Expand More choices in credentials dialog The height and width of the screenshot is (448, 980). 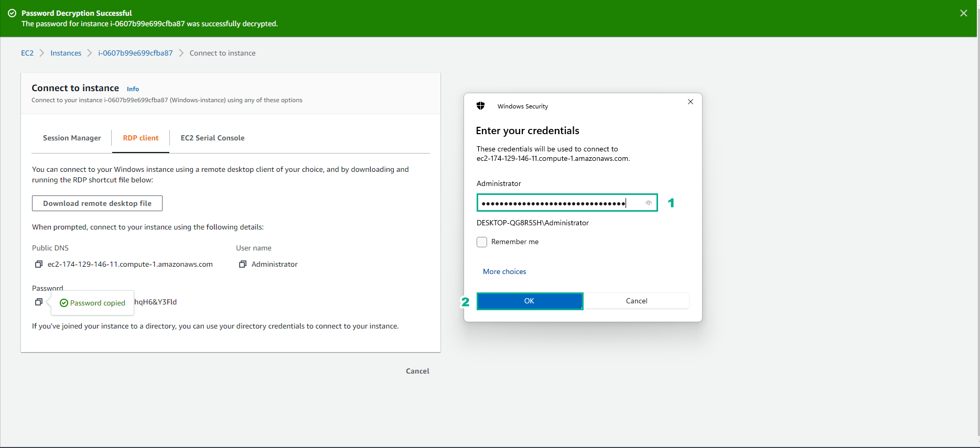click(x=504, y=271)
